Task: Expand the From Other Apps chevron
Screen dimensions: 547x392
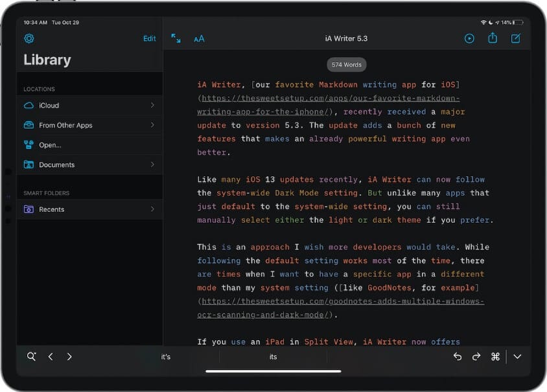Action: point(152,125)
